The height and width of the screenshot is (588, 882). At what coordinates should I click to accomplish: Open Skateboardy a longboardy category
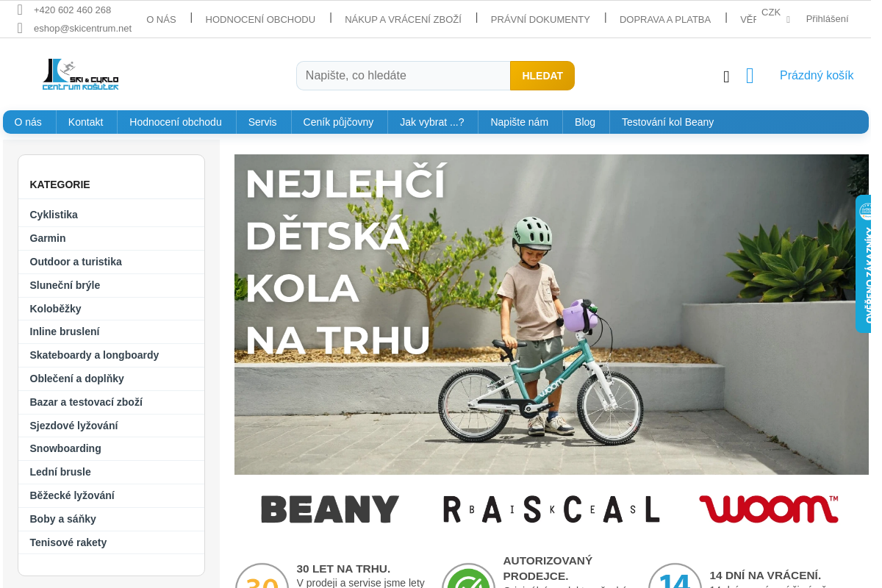click(111, 355)
